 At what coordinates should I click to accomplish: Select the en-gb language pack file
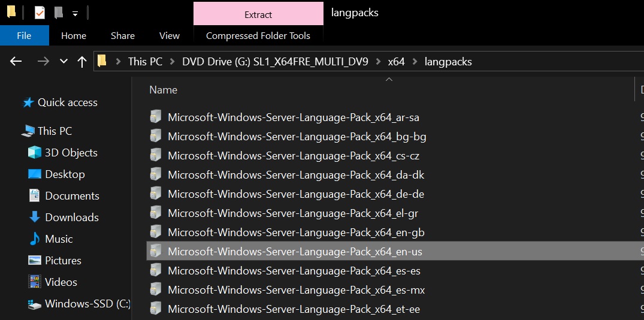click(x=296, y=233)
